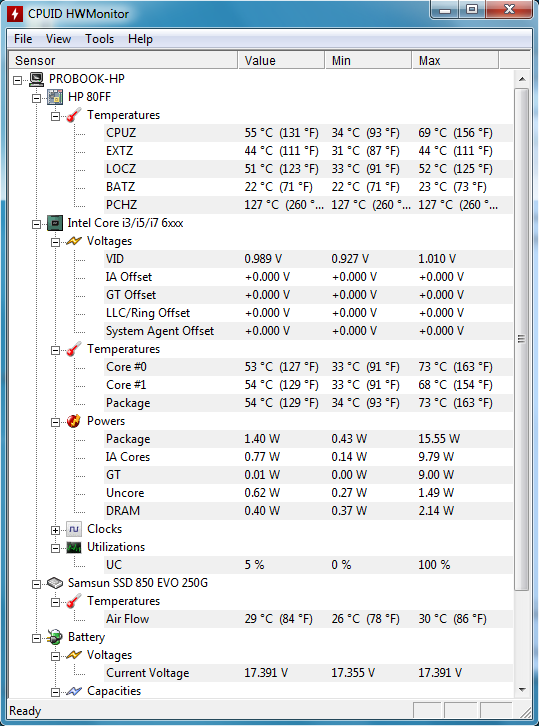Collapse the Powers section
This screenshot has width=539, height=726.
[55, 422]
